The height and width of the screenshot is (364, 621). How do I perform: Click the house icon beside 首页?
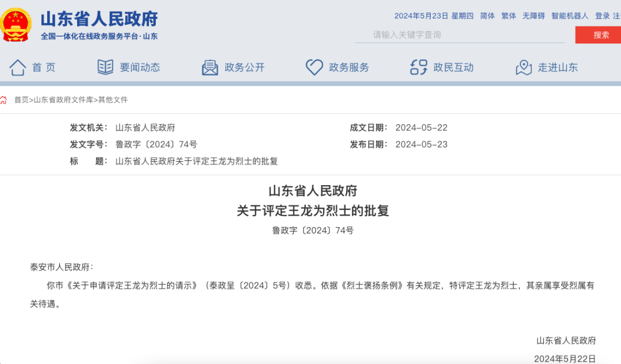coord(18,67)
